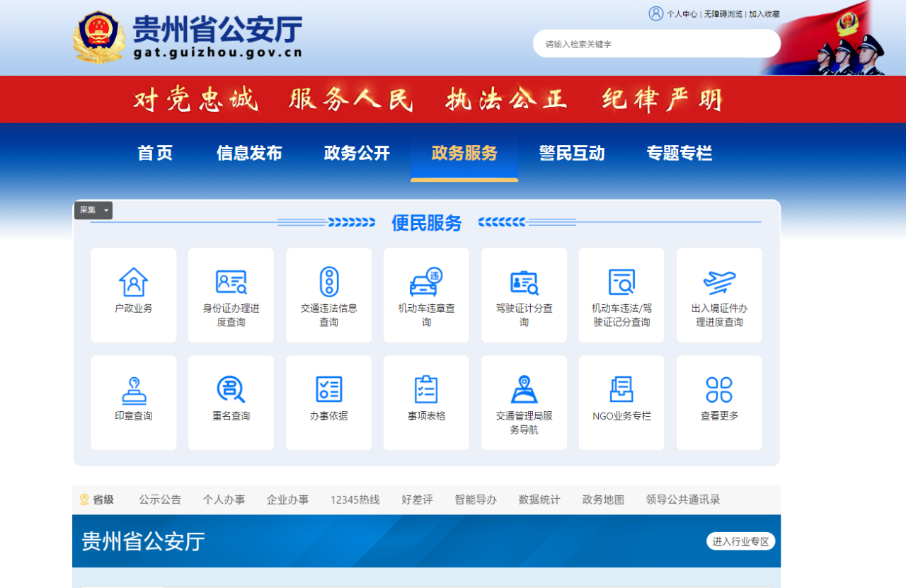The width and height of the screenshot is (906, 588).
Task: Click the search input field
Action: coord(656,43)
